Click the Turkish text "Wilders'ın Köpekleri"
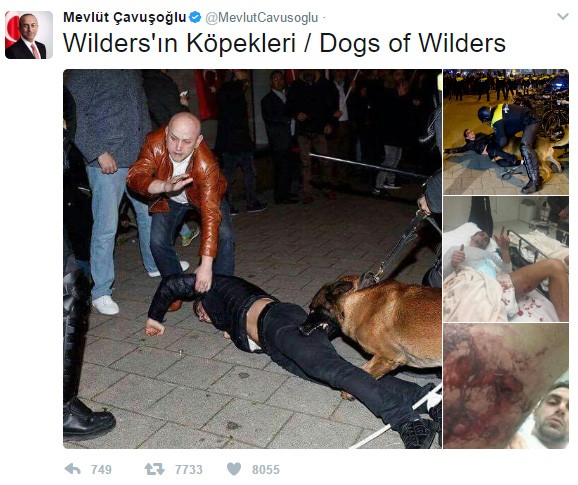Viewport: 578px width, 485px height. point(180,43)
